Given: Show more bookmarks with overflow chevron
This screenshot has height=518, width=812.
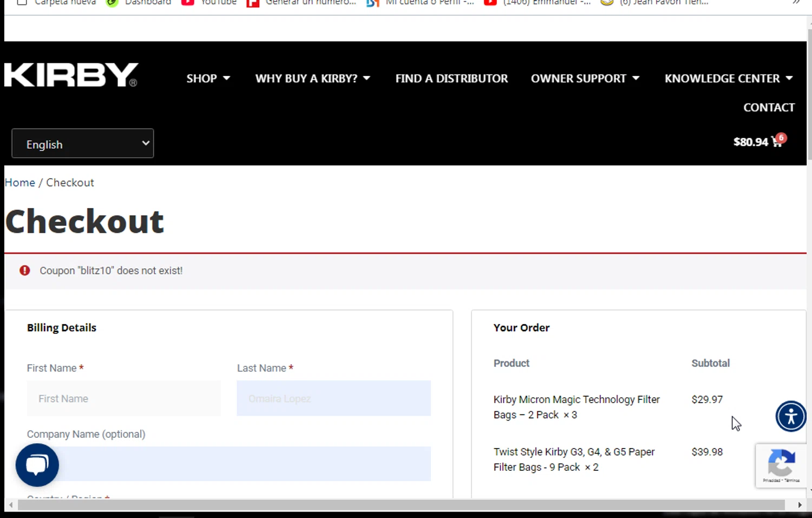Looking at the screenshot, I should (796, 2).
